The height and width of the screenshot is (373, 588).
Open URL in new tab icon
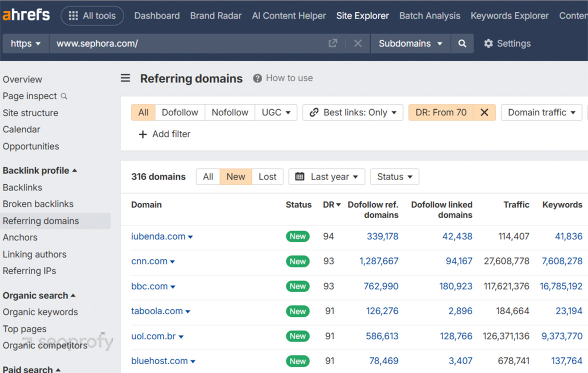(x=332, y=43)
